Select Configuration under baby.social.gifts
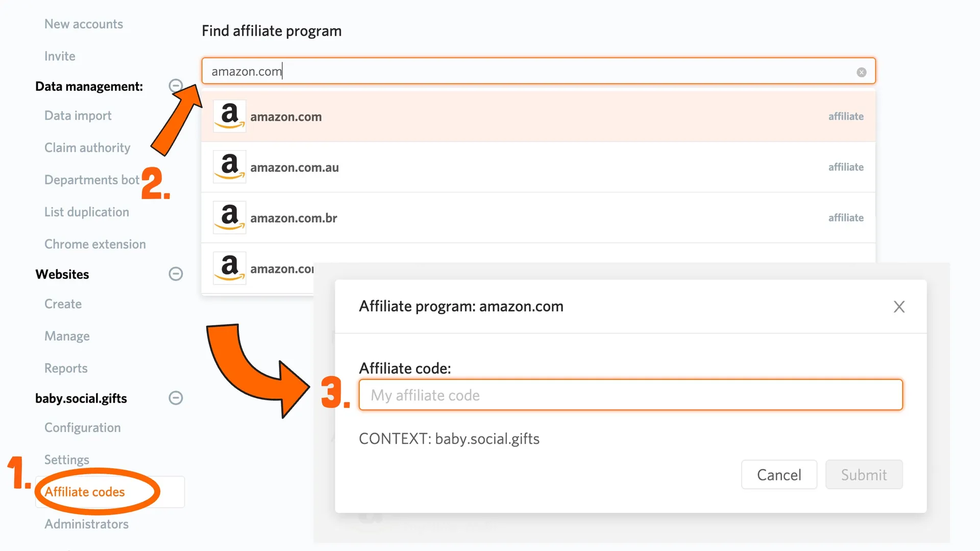980x551 pixels. [82, 428]
